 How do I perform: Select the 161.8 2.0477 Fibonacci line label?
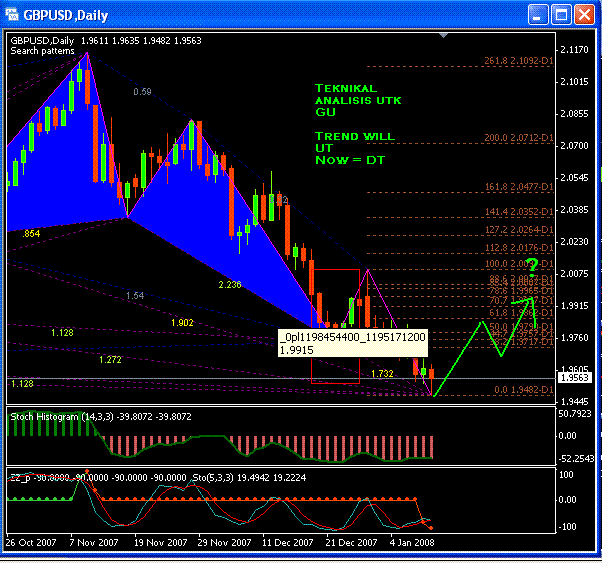pyautogui.click(x=519, y=187)
